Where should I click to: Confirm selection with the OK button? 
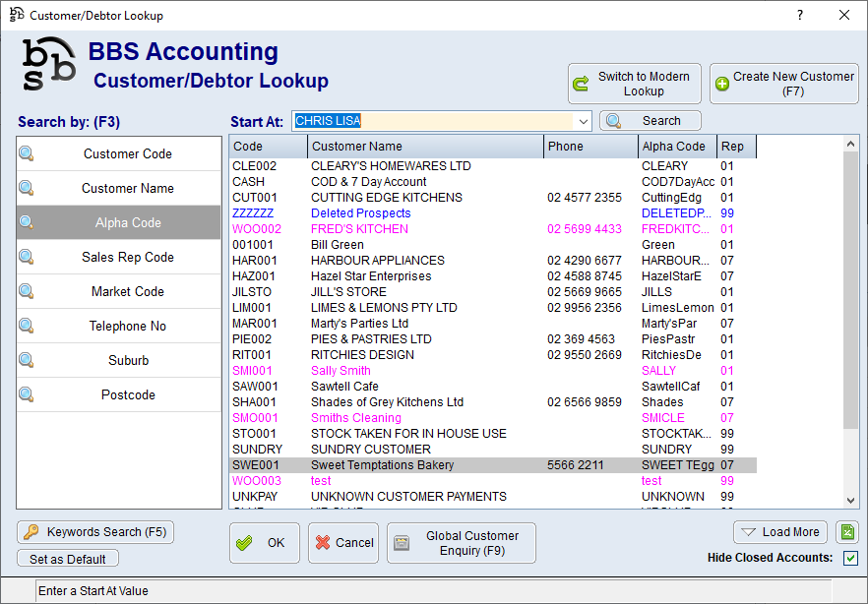coord(265,543)
